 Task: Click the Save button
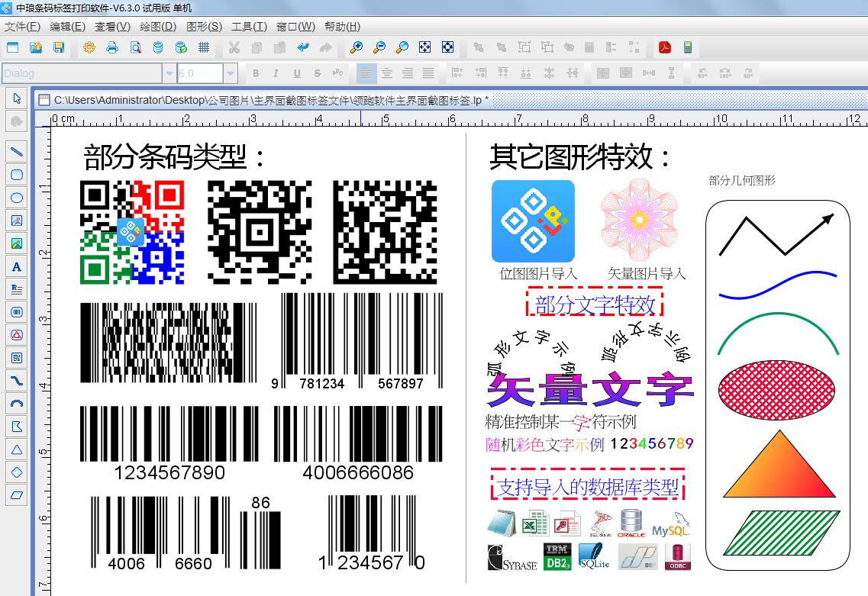click(57, 47)
